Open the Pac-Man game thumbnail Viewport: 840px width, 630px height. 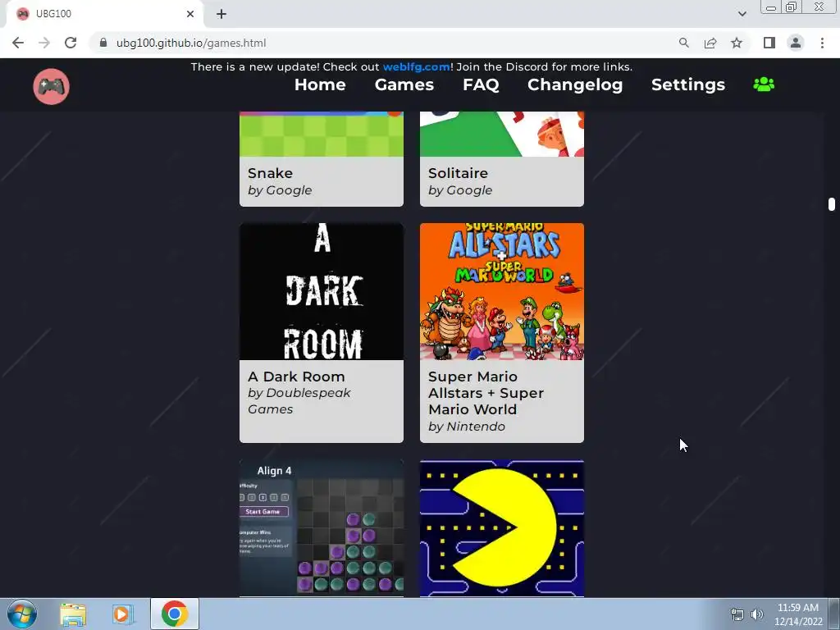(502, 527)
